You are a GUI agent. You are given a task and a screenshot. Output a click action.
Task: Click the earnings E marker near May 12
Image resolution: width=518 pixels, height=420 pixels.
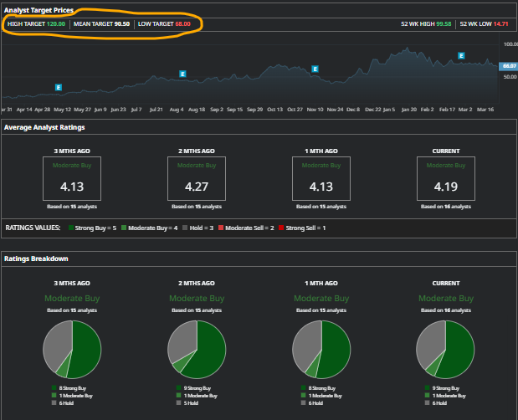coord(58,87)
